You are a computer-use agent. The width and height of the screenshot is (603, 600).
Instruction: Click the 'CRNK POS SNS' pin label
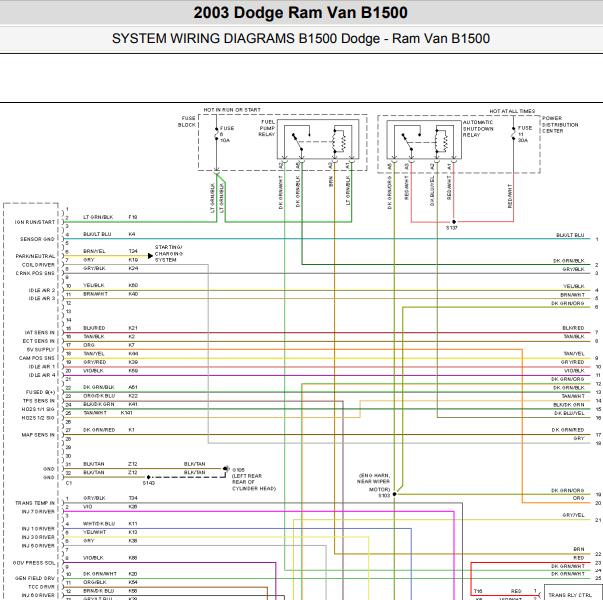(x=35, y=273)
